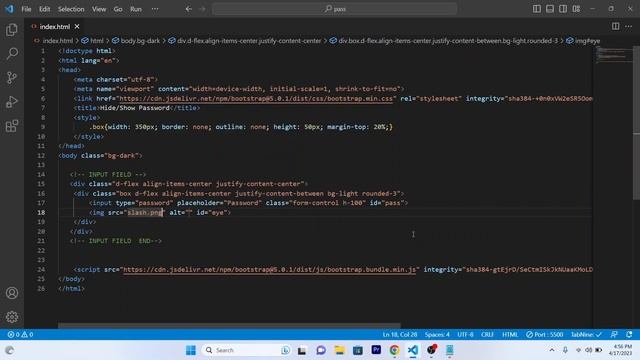Click line number 18 in gutter
Viewport: 640px width, 360px height.
pos(41,212)
